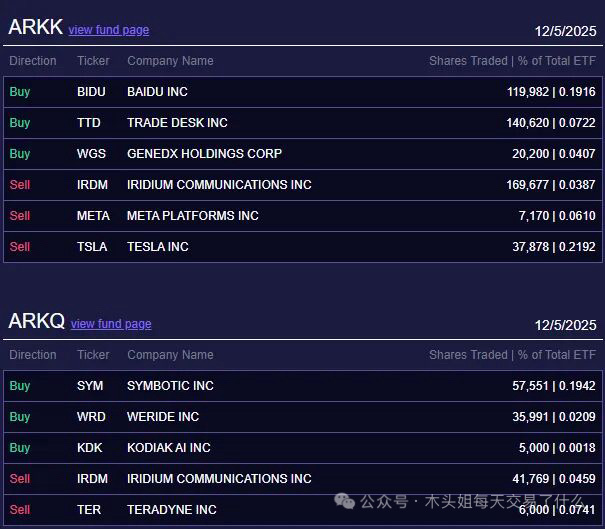Viewport: 605px width, 529px height.
Task: Select the KODIAK AI INC company name
Action: coord(169,448)
